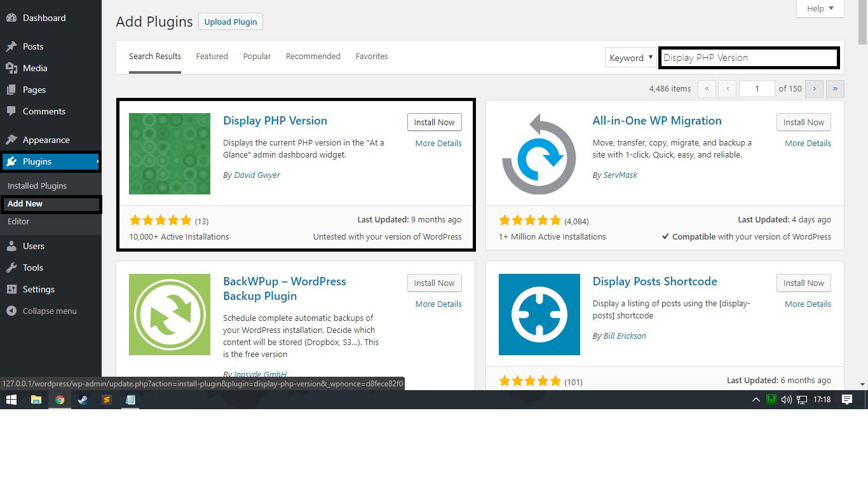This screenshot has height=488, width=868.
Task: Click the Appearance paintbrush icon
Action: click(11, 140)
